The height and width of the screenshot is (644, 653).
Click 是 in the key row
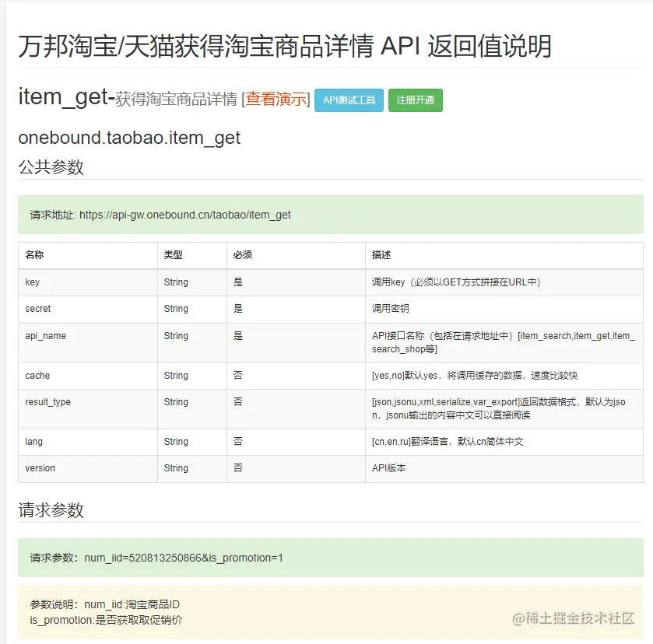click(238, 282)
